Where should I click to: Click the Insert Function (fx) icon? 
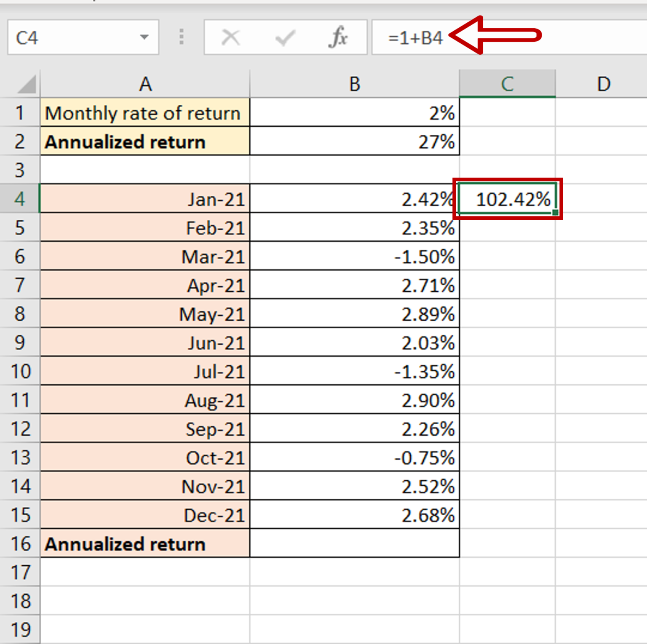(x=337, y=37)
